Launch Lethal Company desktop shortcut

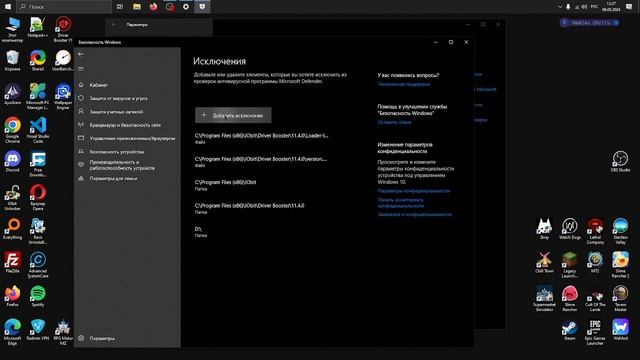(595, 231)
